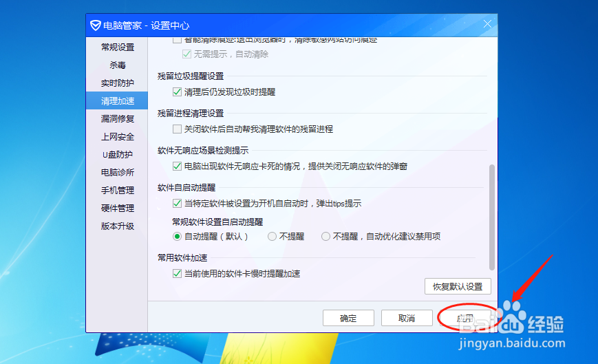
Task: Toggle 当特定软件被设置为开机自启动时 tips checkbox
Action: pyautogui.click(x=177, y=204)
